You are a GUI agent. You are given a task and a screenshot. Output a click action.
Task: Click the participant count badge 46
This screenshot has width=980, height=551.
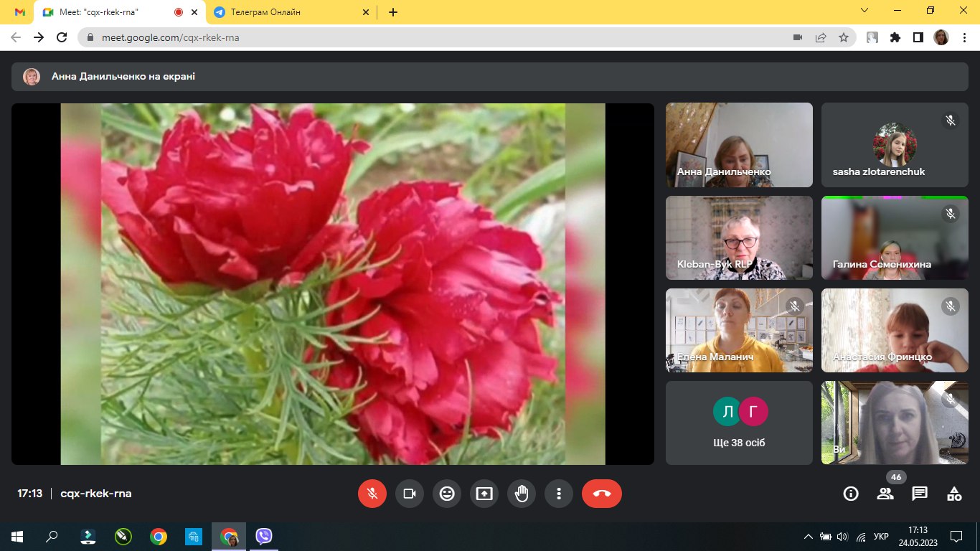[895, 477]
